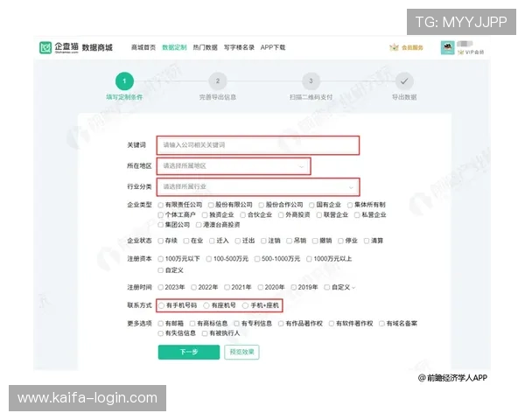Select 自定义 registered capital option
Viewport: 525px width, 420px height.
[161, 270]
